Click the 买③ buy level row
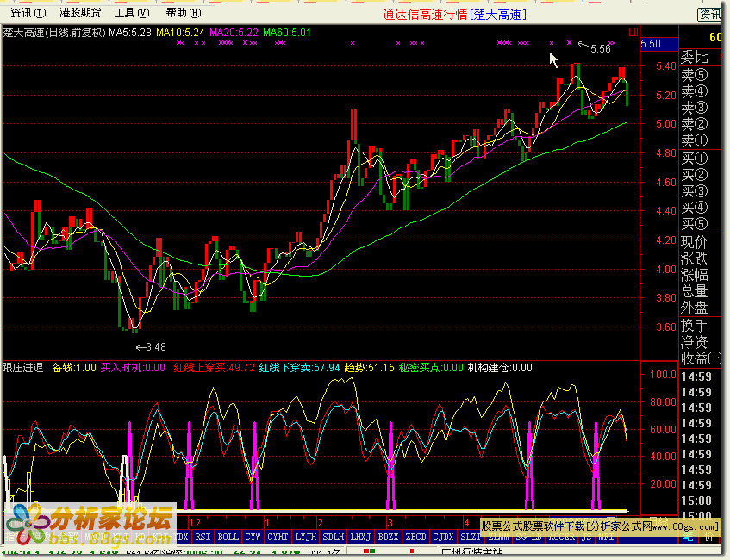Image resolution: width=730 pixels, height=560 pixels. 701,191
